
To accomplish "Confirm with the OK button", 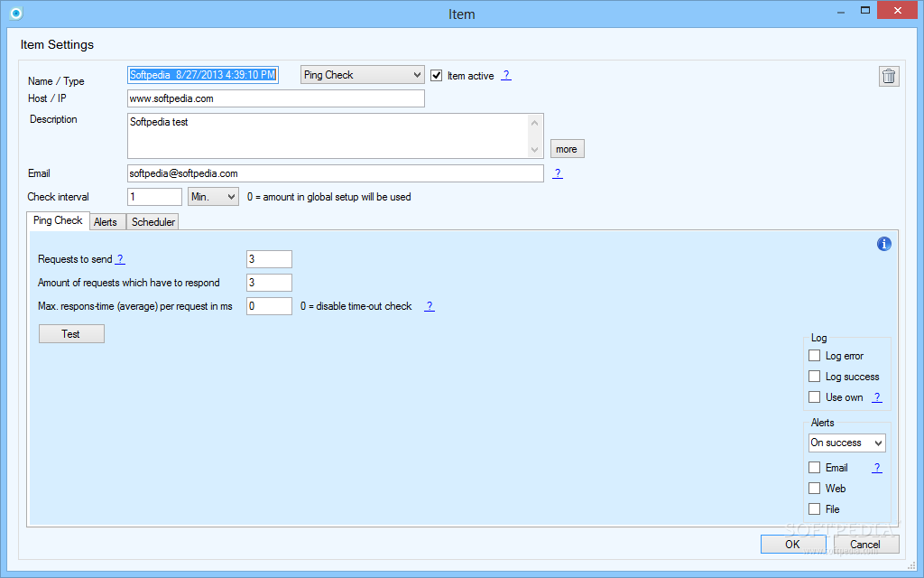I will (792, 545).
